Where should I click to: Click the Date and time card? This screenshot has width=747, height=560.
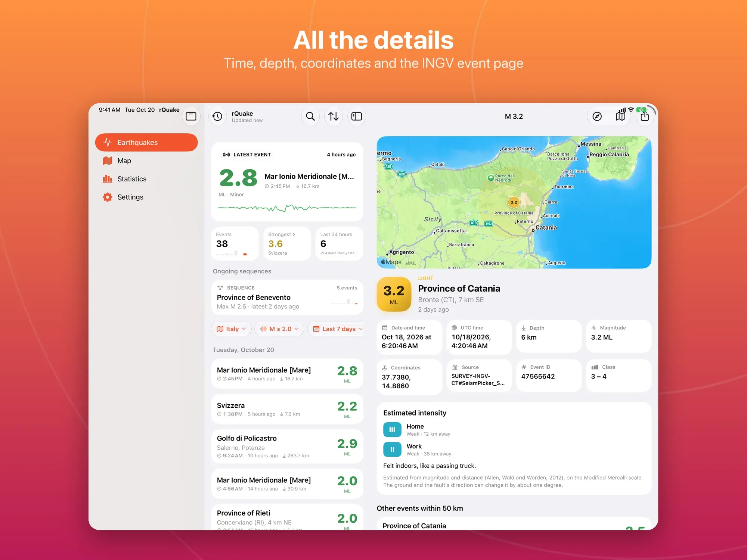[409, 337]
